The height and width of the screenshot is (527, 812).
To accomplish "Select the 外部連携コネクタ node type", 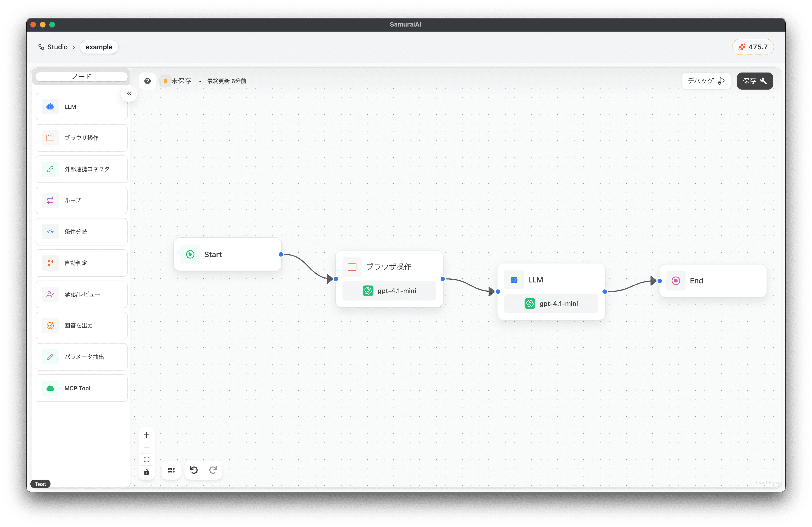I will point(82,169).
